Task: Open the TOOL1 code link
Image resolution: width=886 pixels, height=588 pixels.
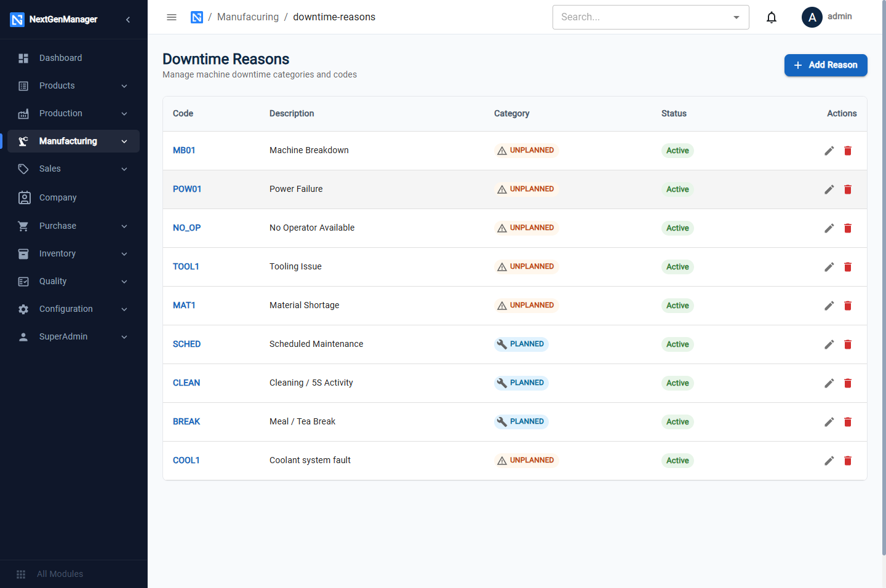Action: tap(186, 266)
